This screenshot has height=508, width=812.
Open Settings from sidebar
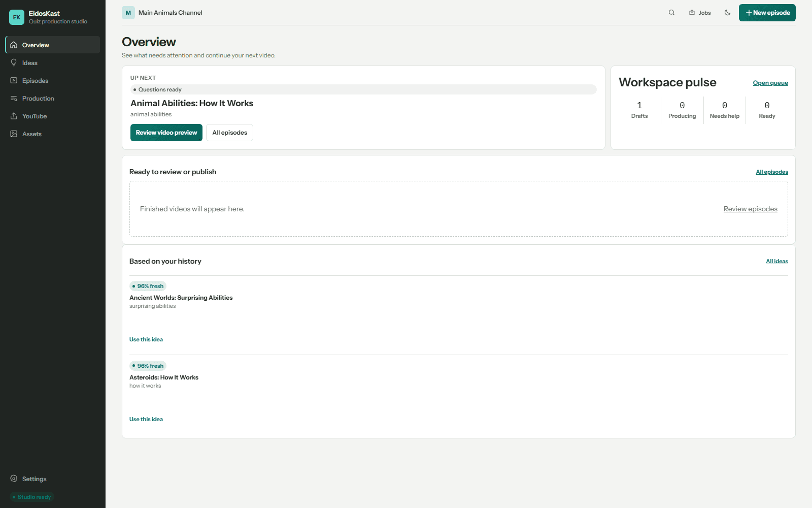pyautogui.click(x=53, y=479)
